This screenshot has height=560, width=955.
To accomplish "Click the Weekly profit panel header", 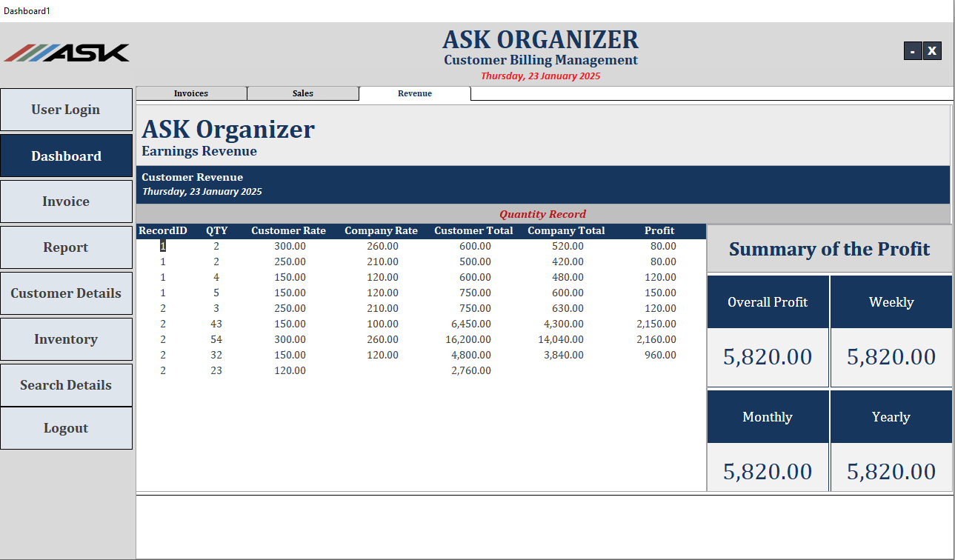I will [891, 302].
